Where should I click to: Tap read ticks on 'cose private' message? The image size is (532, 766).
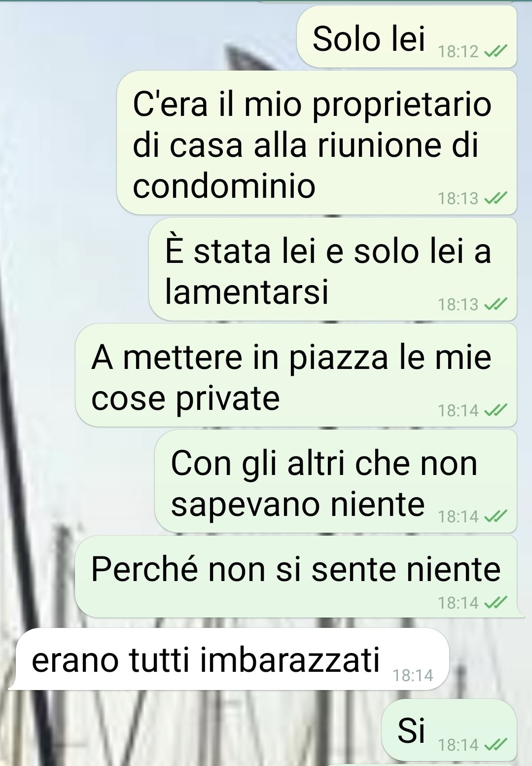495,410
